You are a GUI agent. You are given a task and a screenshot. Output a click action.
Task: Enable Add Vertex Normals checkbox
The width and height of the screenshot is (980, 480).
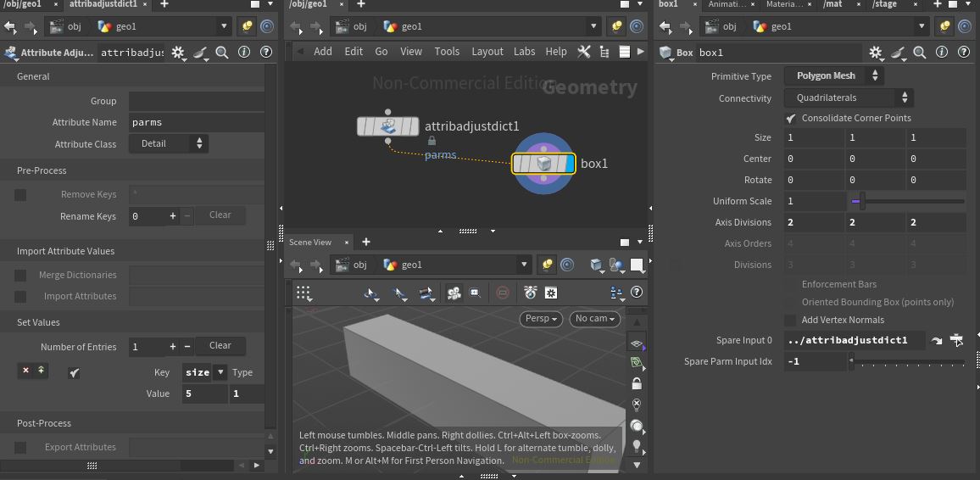[x=791, y=320]
